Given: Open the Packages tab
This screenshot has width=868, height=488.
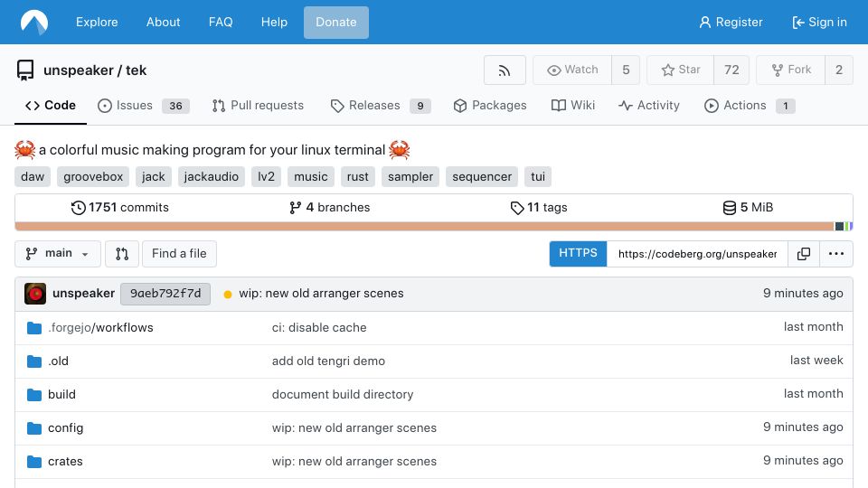Looking at the screenshot, I should pos(490,105).
